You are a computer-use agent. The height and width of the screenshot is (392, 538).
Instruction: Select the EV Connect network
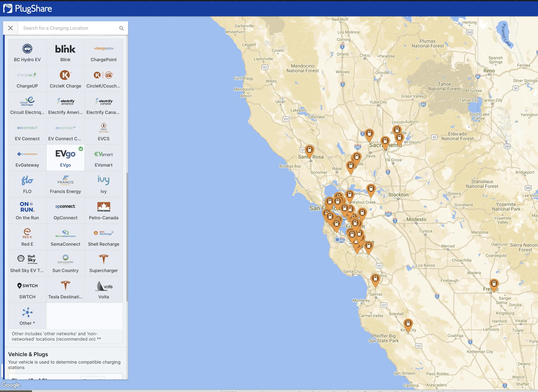[27, 131]
